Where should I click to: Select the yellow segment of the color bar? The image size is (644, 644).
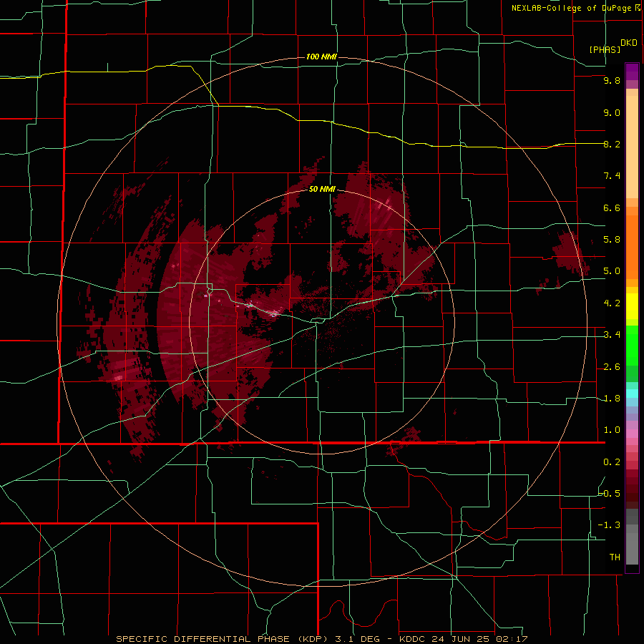[x=632, y=306]
